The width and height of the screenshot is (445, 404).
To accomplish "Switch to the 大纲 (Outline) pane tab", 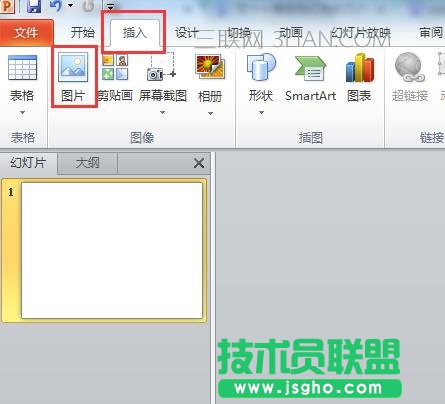I will pos(87,163).
